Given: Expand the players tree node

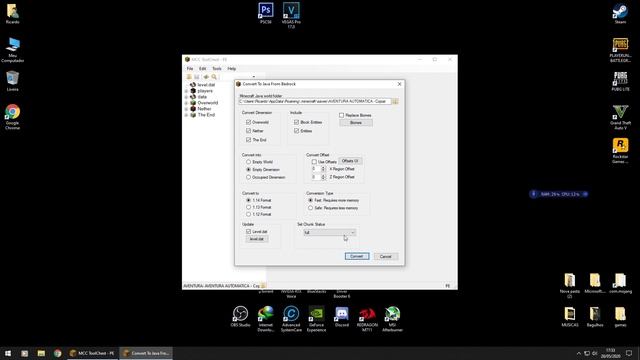Looking at the screenshot, I should tap(187, 91).
